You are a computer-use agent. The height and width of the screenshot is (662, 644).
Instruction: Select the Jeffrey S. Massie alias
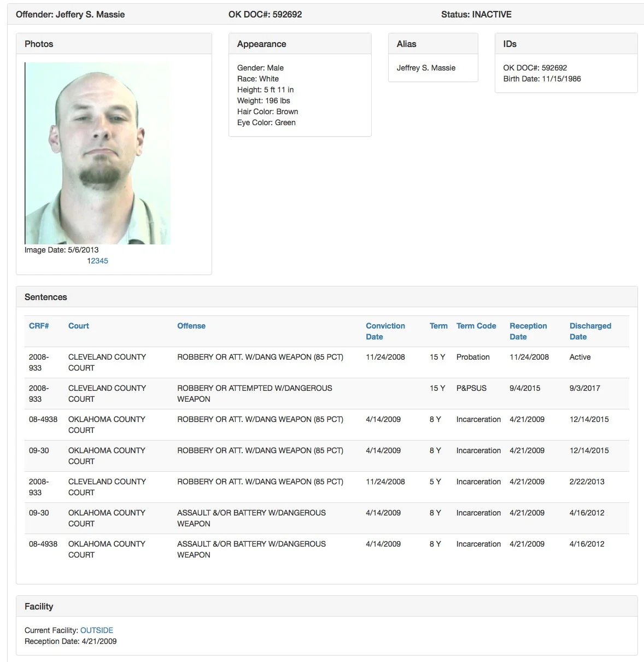point(426,68)
